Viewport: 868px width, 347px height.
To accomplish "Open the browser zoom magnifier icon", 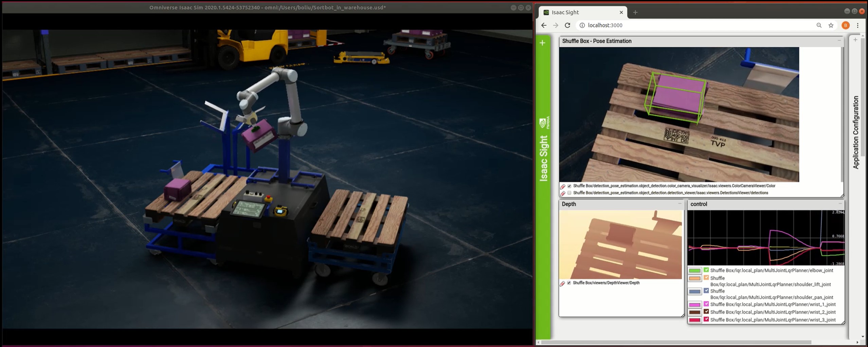I will coord(819,25).
